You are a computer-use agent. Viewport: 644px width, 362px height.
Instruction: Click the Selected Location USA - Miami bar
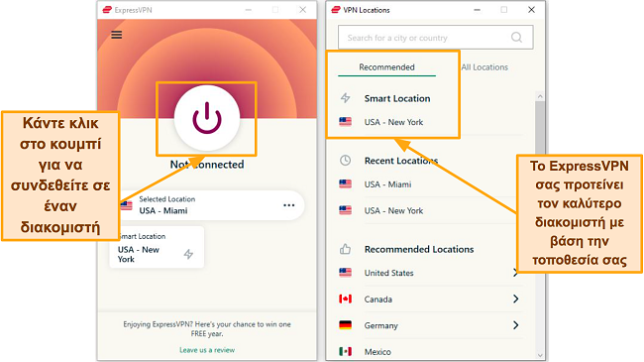tap(211, 205)
